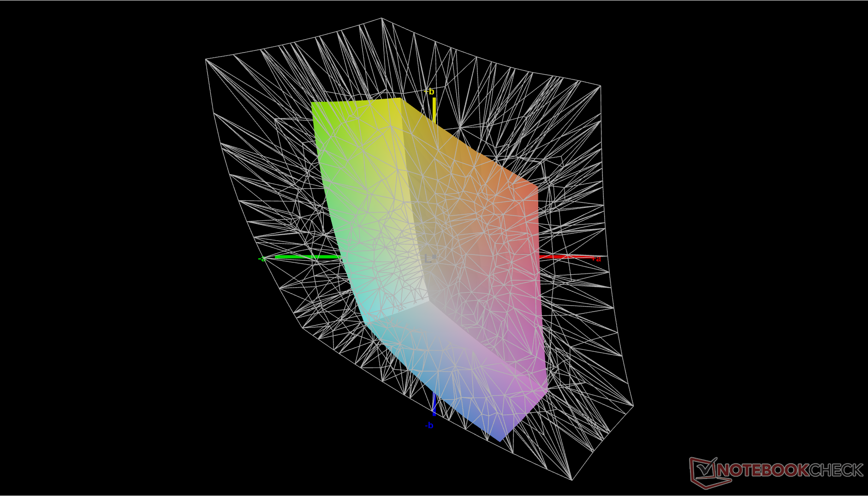Pick the bright green corner of the solid gamut
Screen dimensions: 868x496
[x=315, y=106]
